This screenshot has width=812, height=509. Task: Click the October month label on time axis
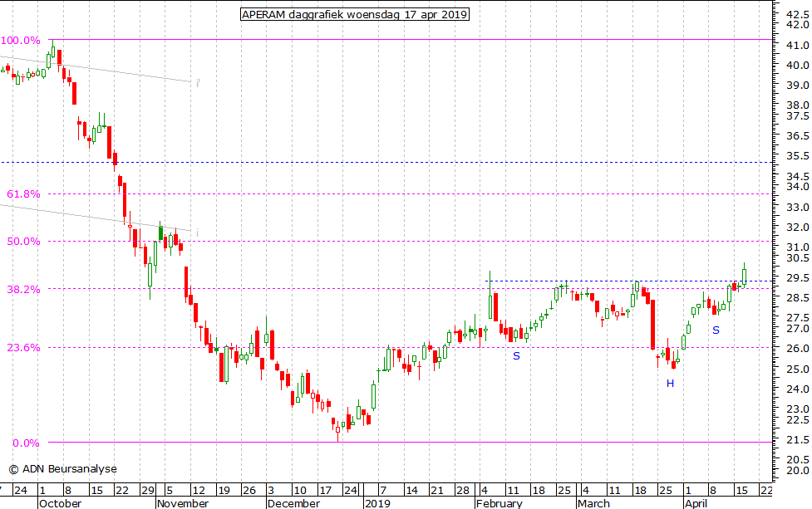[x=60, y=503]
